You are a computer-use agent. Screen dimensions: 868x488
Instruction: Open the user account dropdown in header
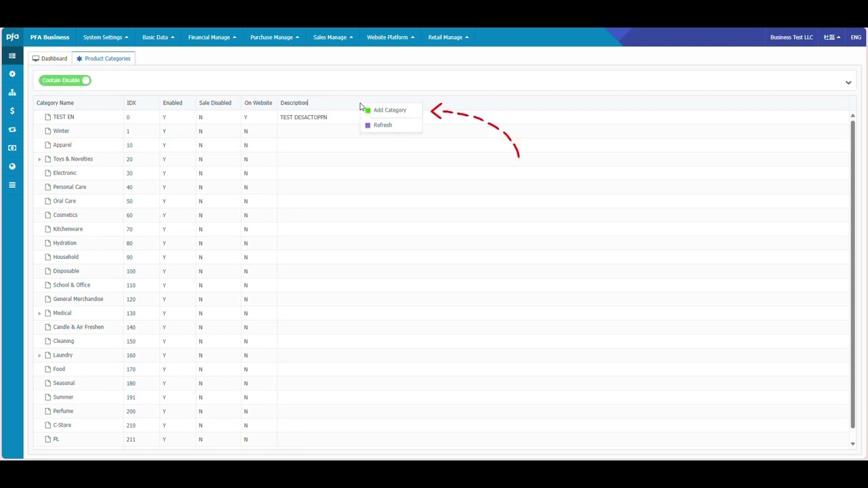pyautogui.click(x=832, y=37)
